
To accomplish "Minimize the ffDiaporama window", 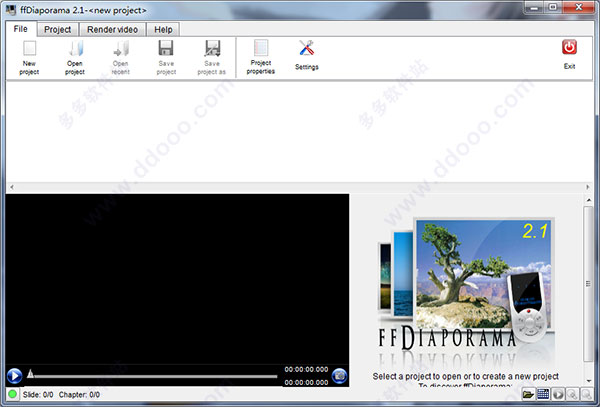I will pyautogui.click(x=535, y=7).
